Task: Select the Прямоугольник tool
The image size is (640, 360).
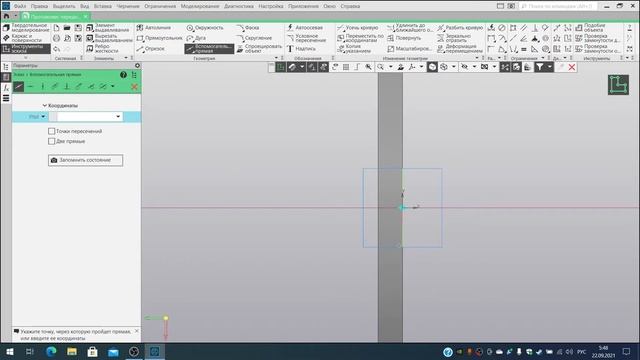Action: (x=160, y=38)
